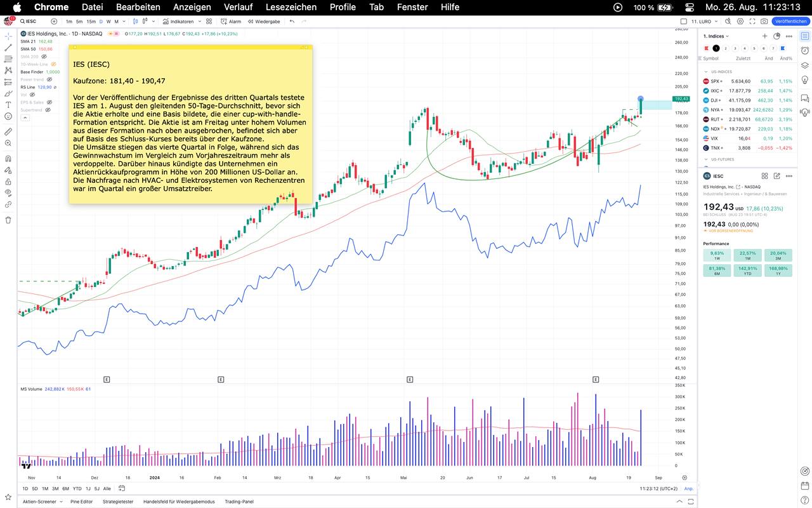Enter fullscreen chart mode
Viewport: 812px width, 508px height.
click(x=752, y=21)
